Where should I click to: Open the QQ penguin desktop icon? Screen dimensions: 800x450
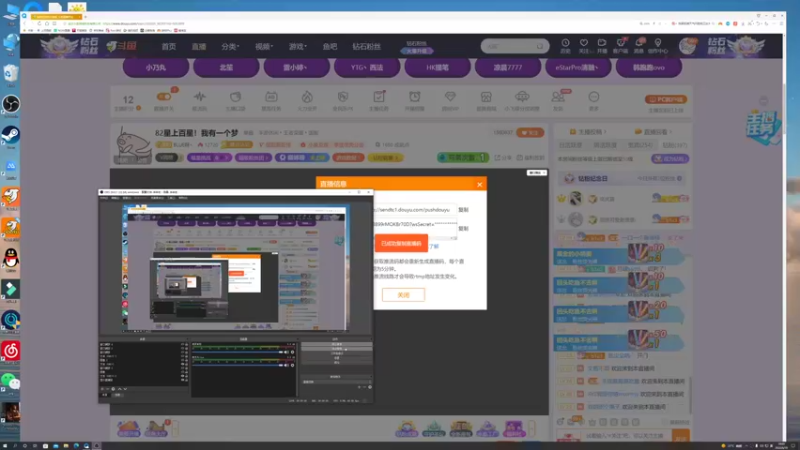click(11, 258)
